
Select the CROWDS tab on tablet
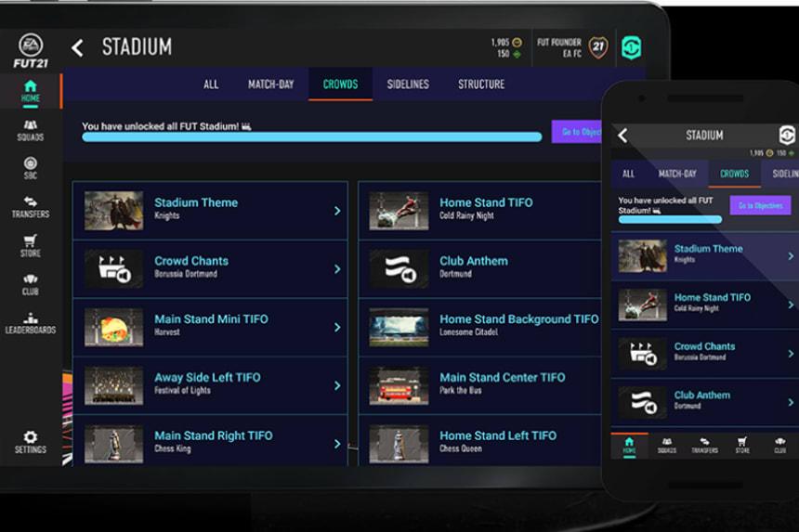340,84
